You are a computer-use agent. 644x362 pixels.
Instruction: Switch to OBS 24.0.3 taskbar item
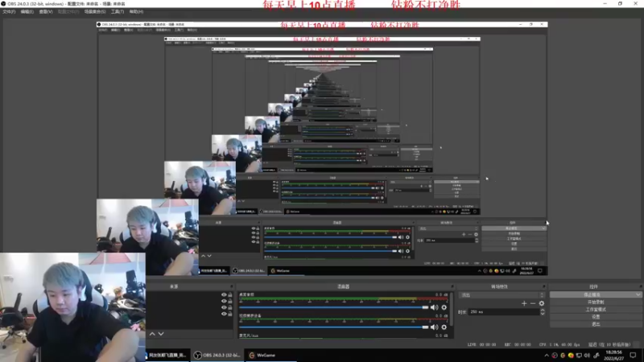pos(217,356)
